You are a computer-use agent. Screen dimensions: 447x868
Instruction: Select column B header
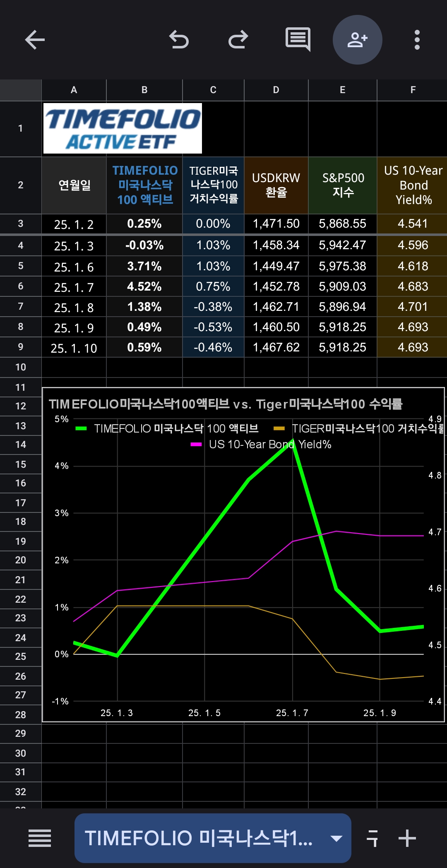tap(144, 90)
